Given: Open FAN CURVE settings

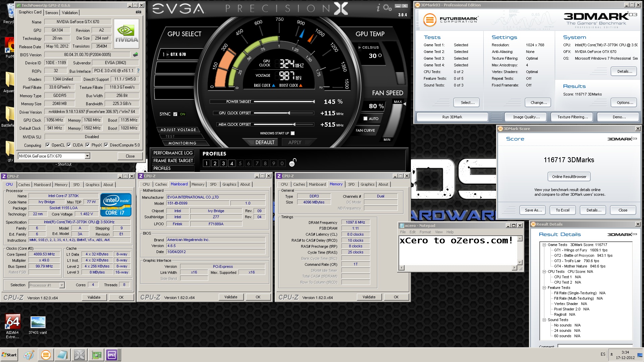Looking at the screenshot, I should [x=365, y=130].
